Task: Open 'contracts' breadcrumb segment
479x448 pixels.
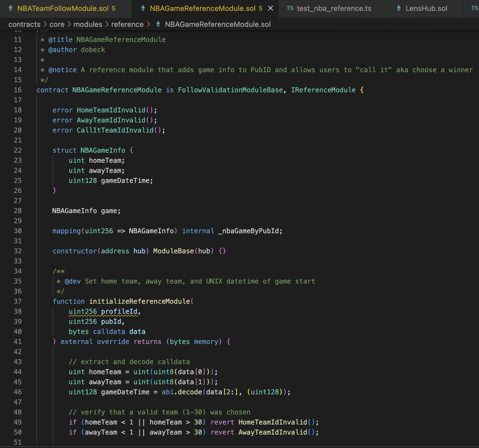Action: [x=24, y=24]
